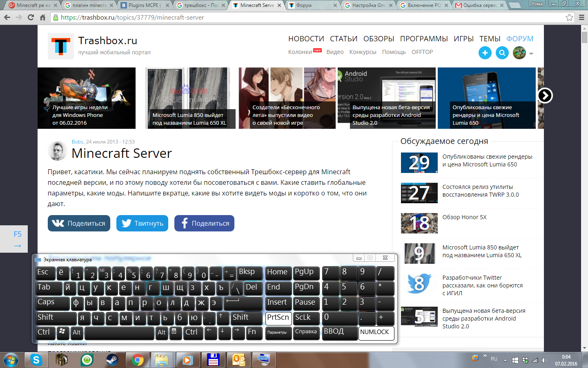588x368 pixels.
Task: Bookmark this page with star icon
Action: tap(570, 18)
